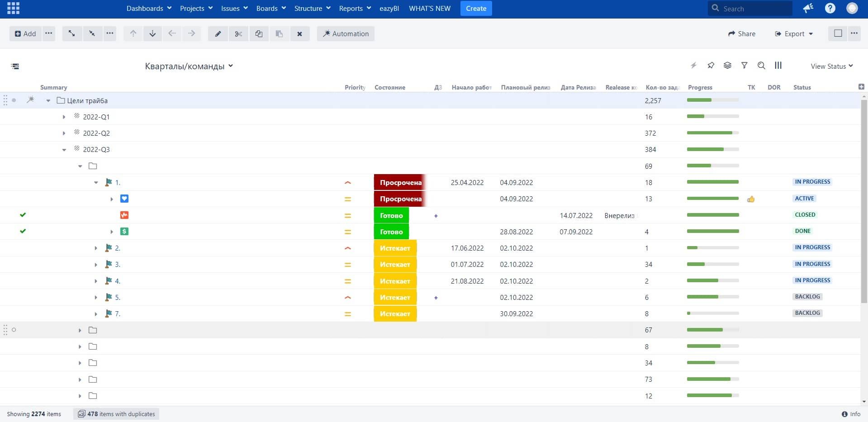
Task: Click the scissors cut icon
Action: click(238, 34)
